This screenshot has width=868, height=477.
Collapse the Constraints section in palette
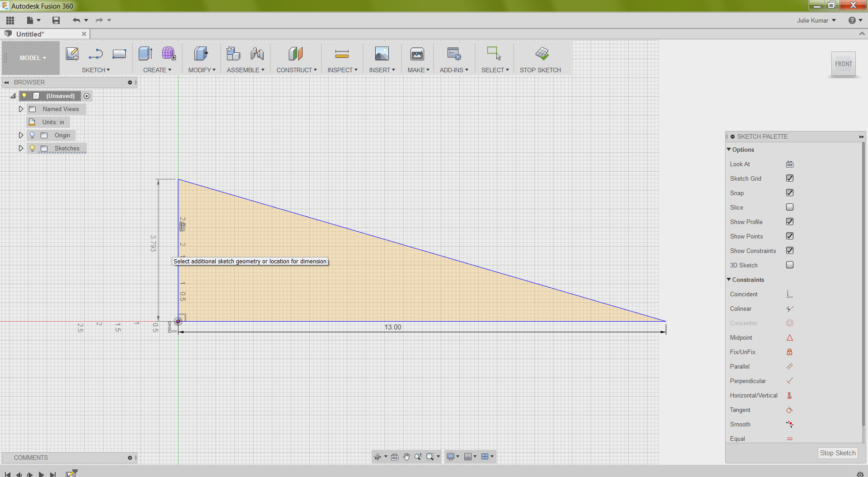729,280
